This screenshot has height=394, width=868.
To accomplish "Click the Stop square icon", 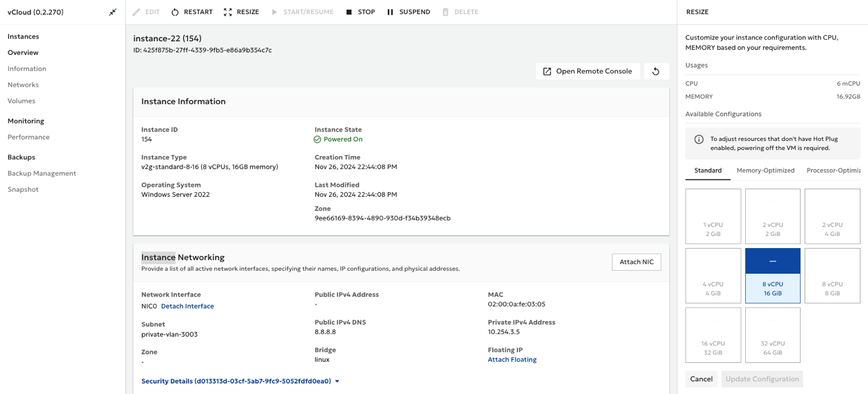I will point(349,12).
